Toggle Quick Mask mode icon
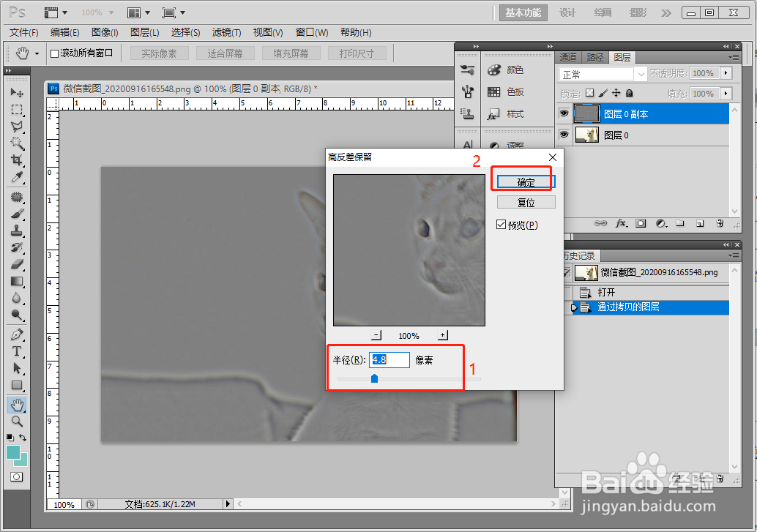Viewport: 757px width, 532px height. click(x=16, y=477)
